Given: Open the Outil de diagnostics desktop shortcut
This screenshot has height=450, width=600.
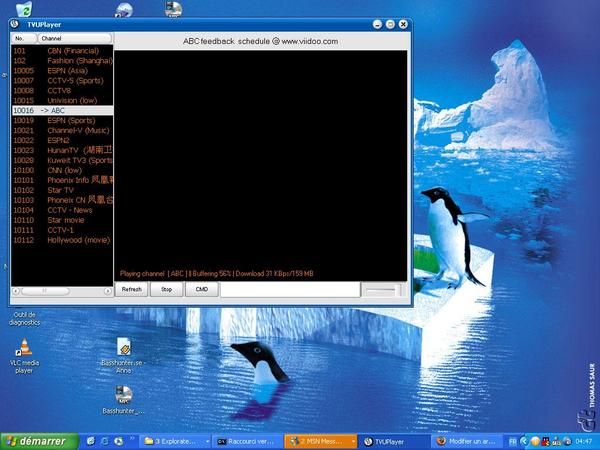Looking at the screenshot, I should point(24,318).
